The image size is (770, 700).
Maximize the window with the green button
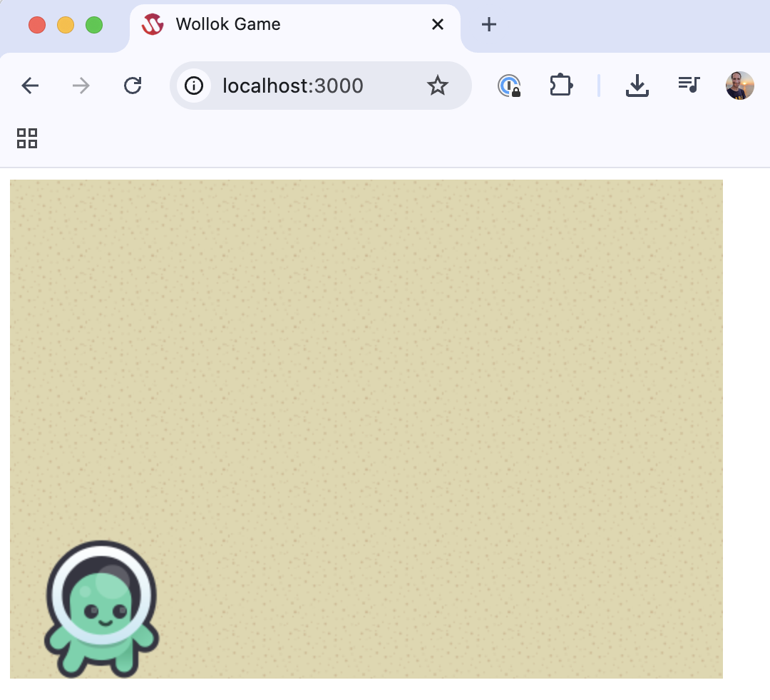[94, 25]
